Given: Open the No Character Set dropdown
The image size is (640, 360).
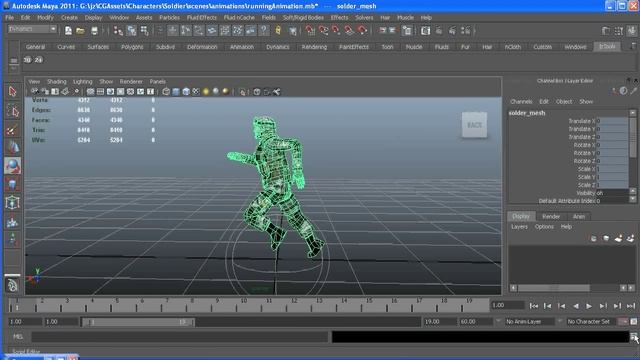Looking at the screenshot, I should point(589,322).
